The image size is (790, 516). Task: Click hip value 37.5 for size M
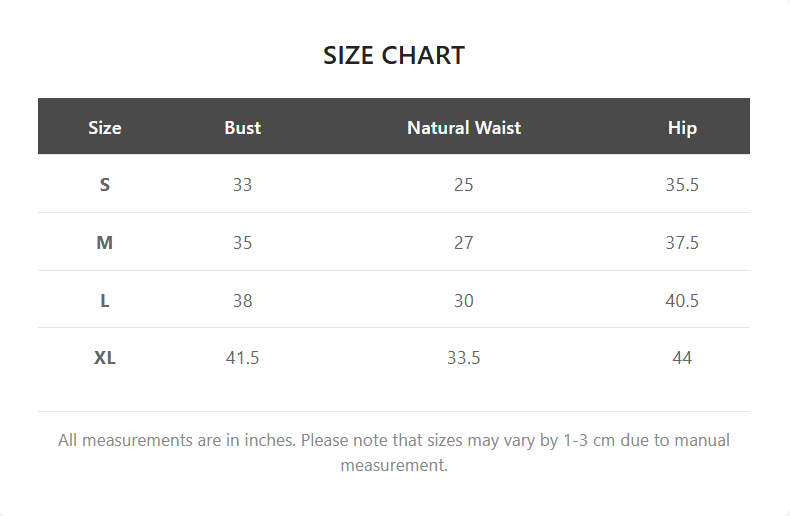pyautogui.click(x=682, y=243)
